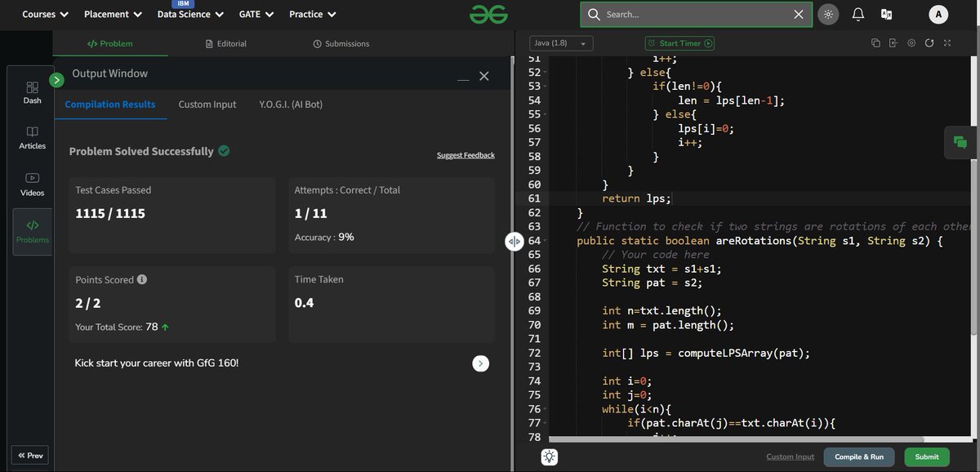Open editor settings gear icon

point(911,43)
